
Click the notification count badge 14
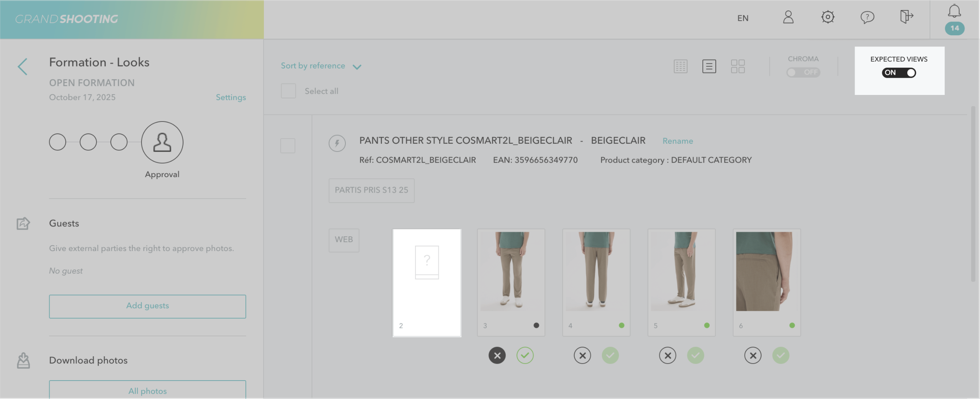955,28
